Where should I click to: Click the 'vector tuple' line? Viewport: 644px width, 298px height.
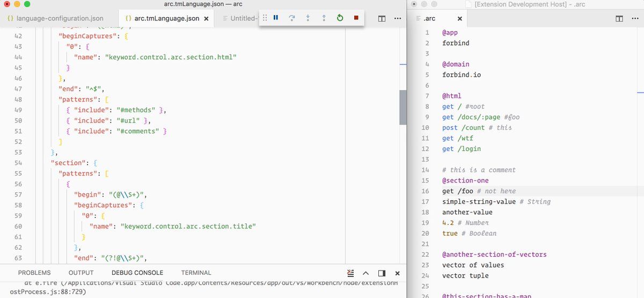[465, 275]
